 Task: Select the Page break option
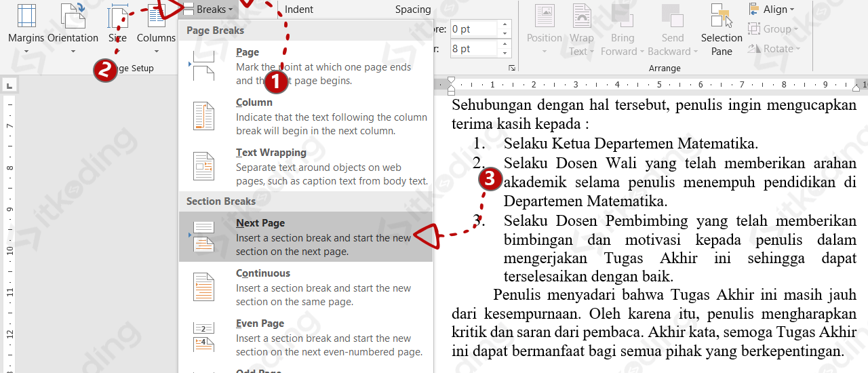(x=306, y=66)
